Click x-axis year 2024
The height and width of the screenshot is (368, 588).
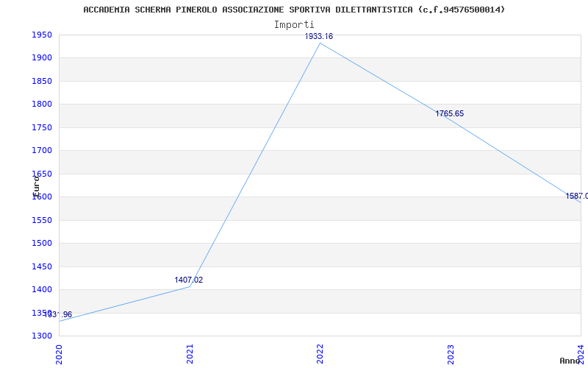click(x=581, y=354)
